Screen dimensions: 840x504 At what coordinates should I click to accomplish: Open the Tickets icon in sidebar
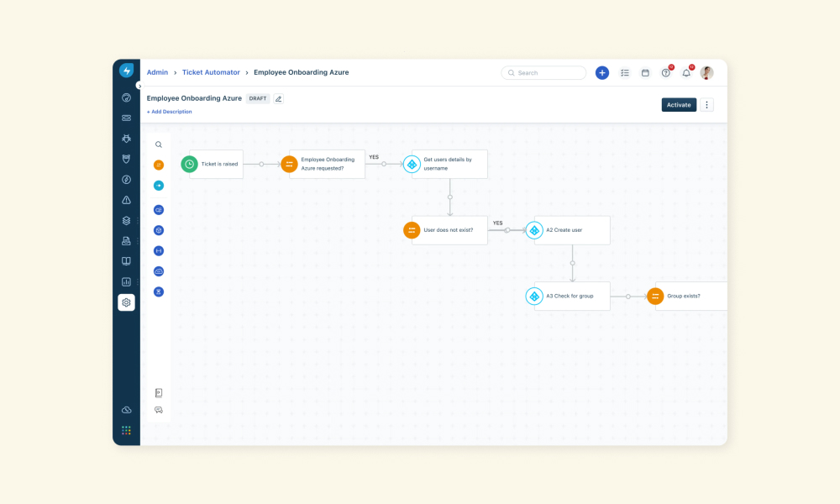(x=127, y=118)
